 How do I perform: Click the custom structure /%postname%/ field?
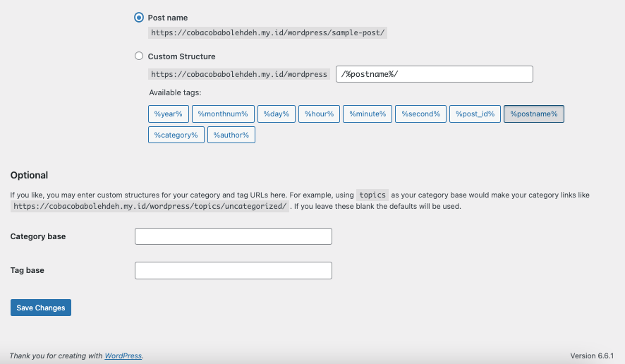(435, 74)
